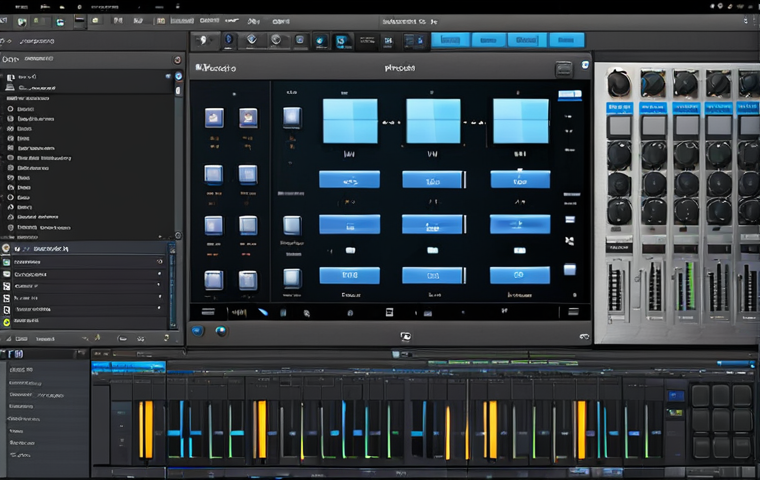The image size is (760, 480).
Task: Adjust the third mixer channel's green-lit fader
Action: tap(686, 286)
